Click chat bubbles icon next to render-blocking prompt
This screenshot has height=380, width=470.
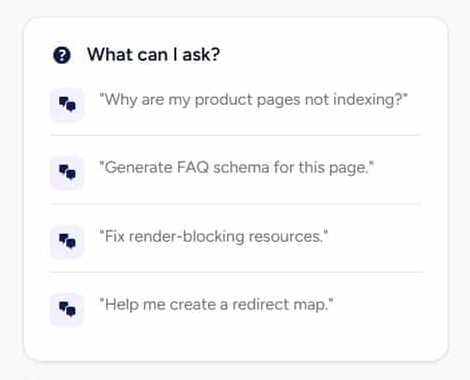coord(67,241)
